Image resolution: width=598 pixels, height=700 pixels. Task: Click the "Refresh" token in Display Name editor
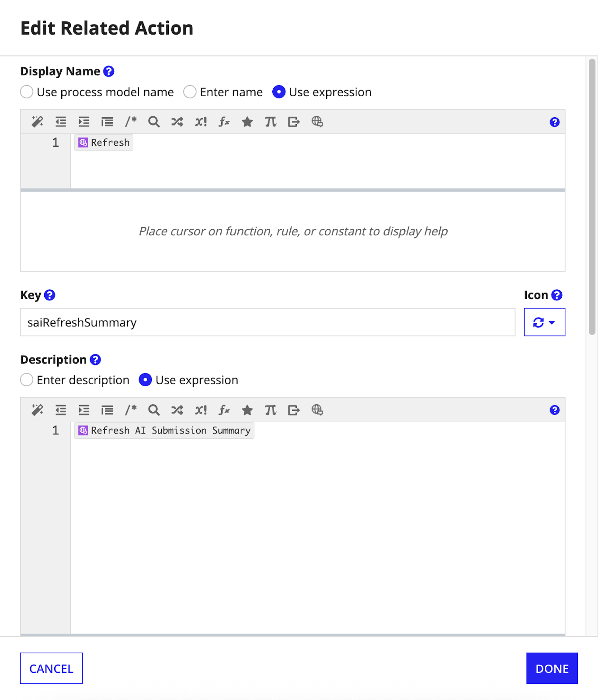(x=104, y=143)
